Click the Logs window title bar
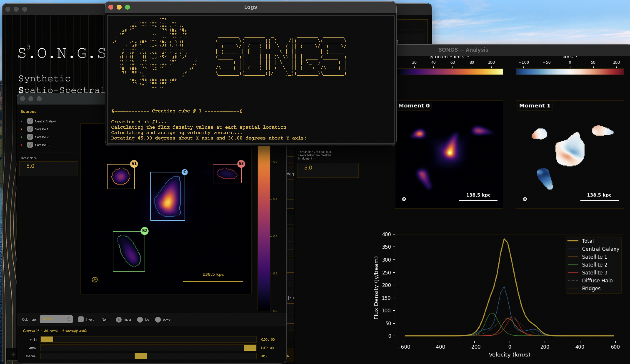This screenshot has height=364, width=630. pos(250,7)
